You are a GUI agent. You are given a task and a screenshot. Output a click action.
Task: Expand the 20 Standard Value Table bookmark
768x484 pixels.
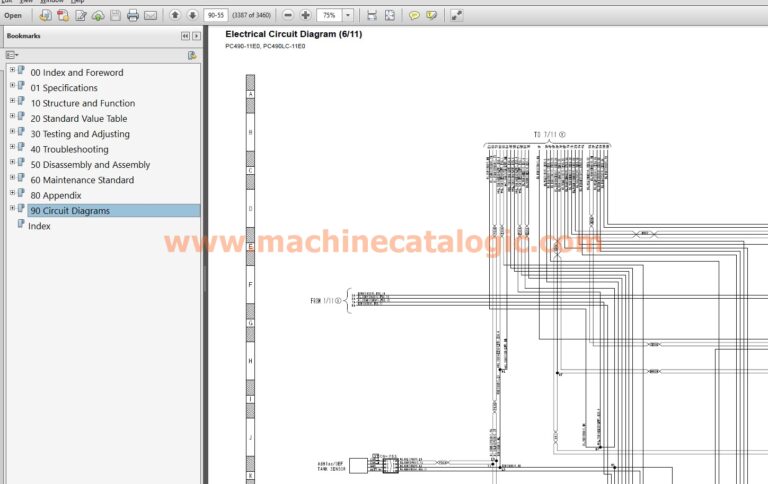(12, 116)
